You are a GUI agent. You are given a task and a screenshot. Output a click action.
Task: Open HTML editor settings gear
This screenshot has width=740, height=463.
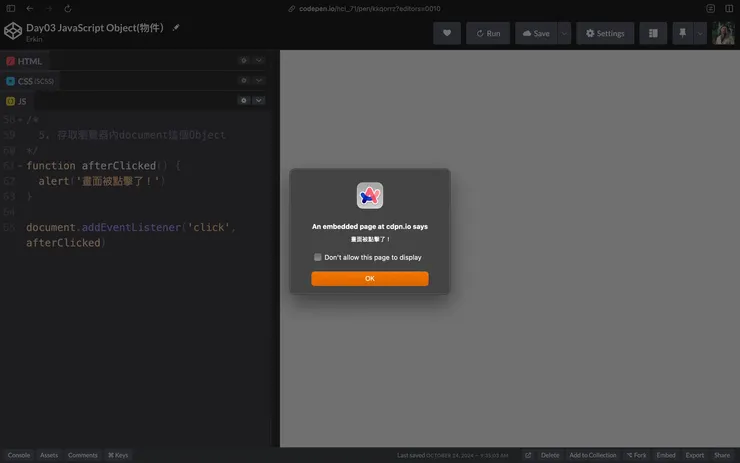tap(244, 60)
